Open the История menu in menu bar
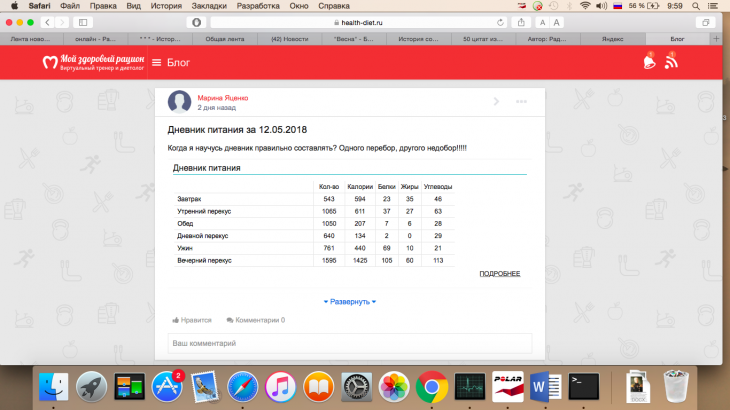 point(165,6)
